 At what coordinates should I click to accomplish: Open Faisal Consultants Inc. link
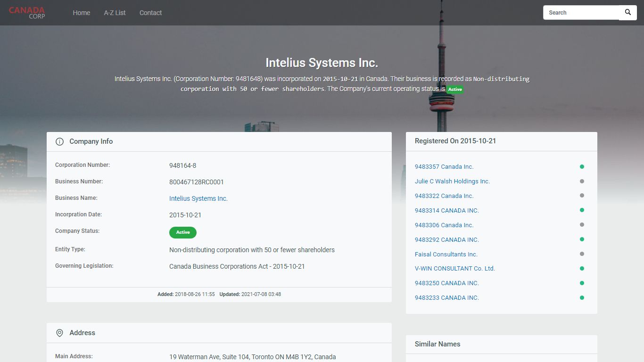(446, 254)
